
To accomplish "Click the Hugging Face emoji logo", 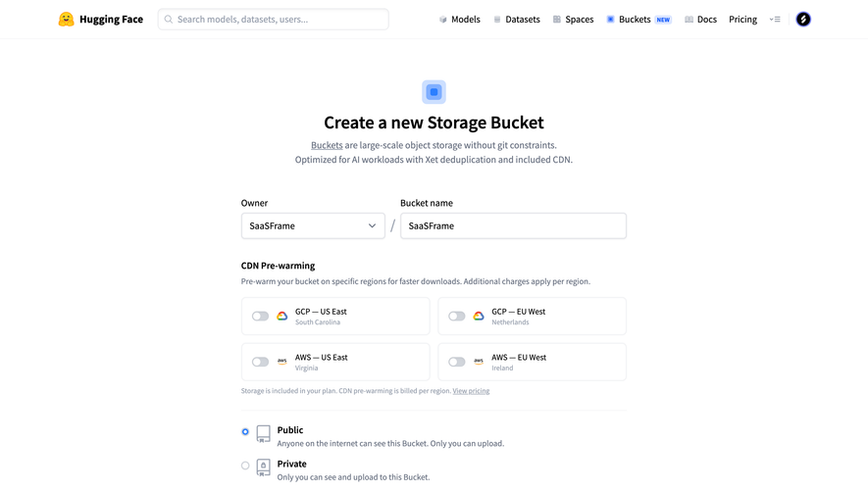I will (66, 20).
